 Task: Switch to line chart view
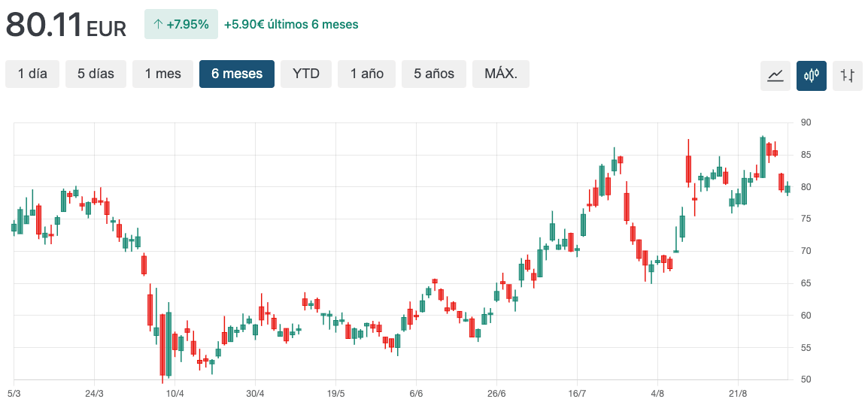(775, 75)
